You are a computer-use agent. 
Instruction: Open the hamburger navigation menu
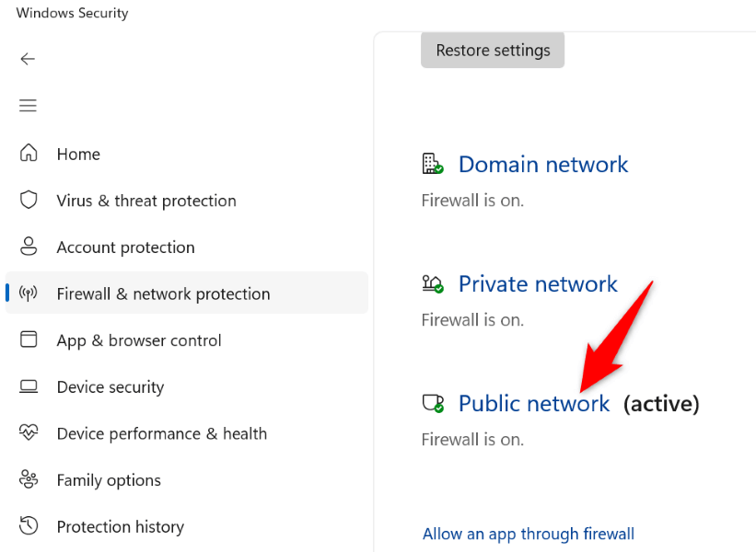[28, 105]
